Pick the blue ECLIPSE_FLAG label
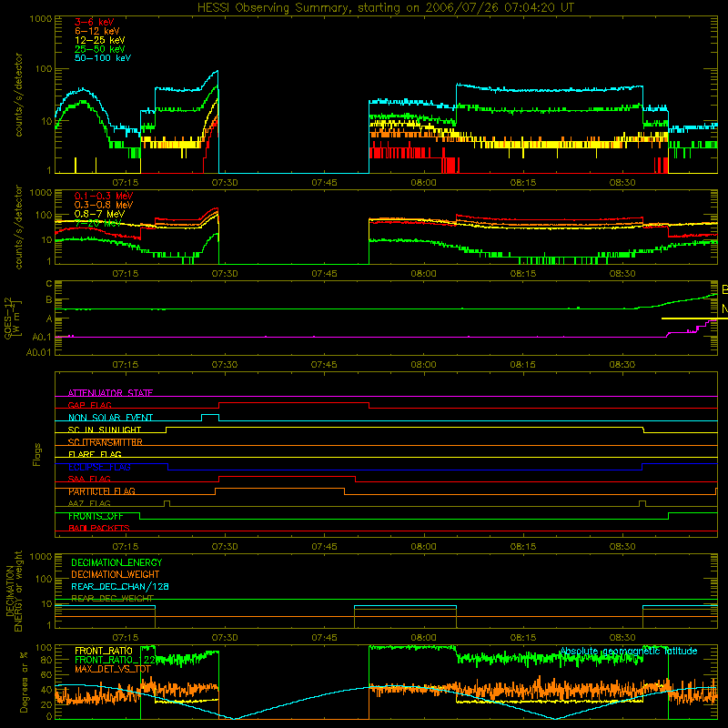The image size is (728, 728). [x=99, y=467]
